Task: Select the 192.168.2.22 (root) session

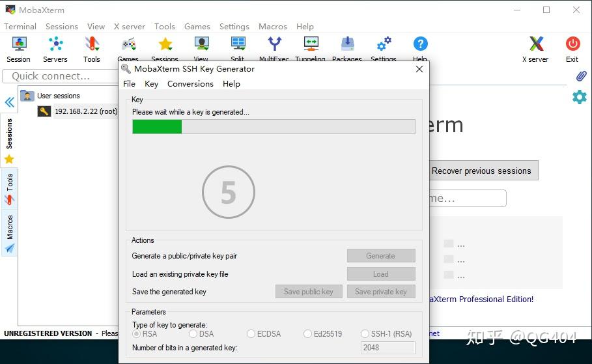Action: (x=85, y=111)
